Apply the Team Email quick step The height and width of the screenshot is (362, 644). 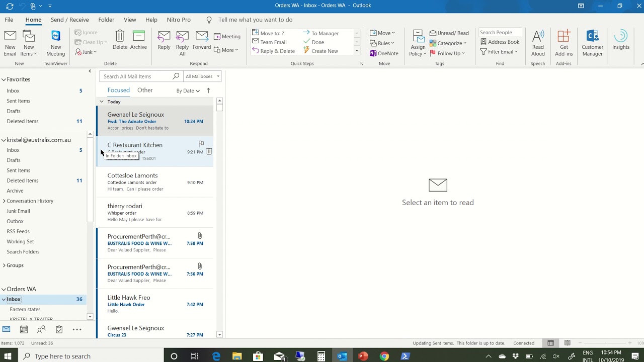[269, 42]
